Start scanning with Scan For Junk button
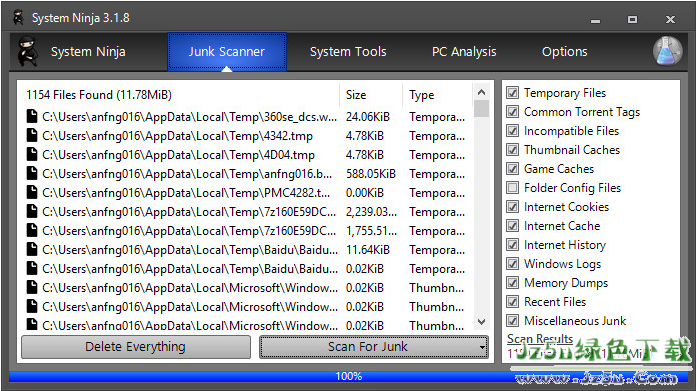The image size is (697, 391). click(x=369, y=347)
